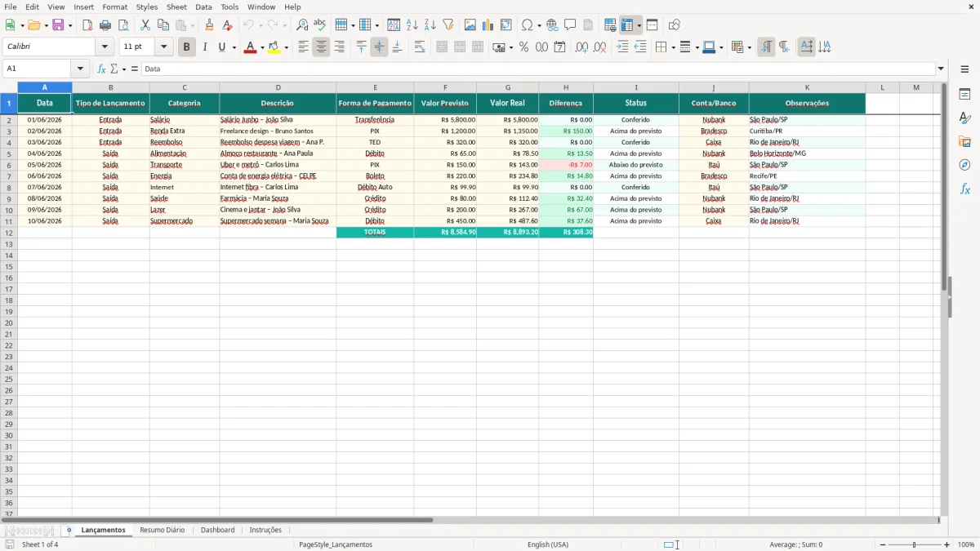Expand the formula bar
This screenshot has height=551, width=980.
(941, 69)
